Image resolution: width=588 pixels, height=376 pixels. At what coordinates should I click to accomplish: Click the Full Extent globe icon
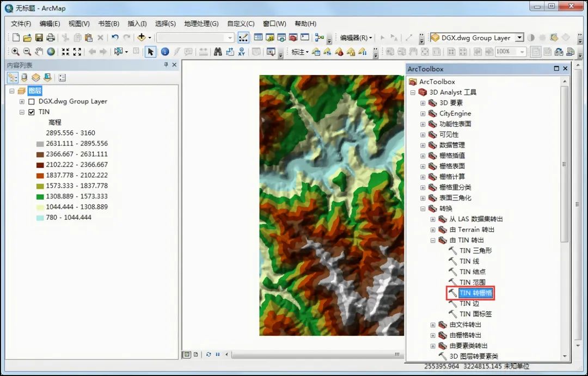52,51
